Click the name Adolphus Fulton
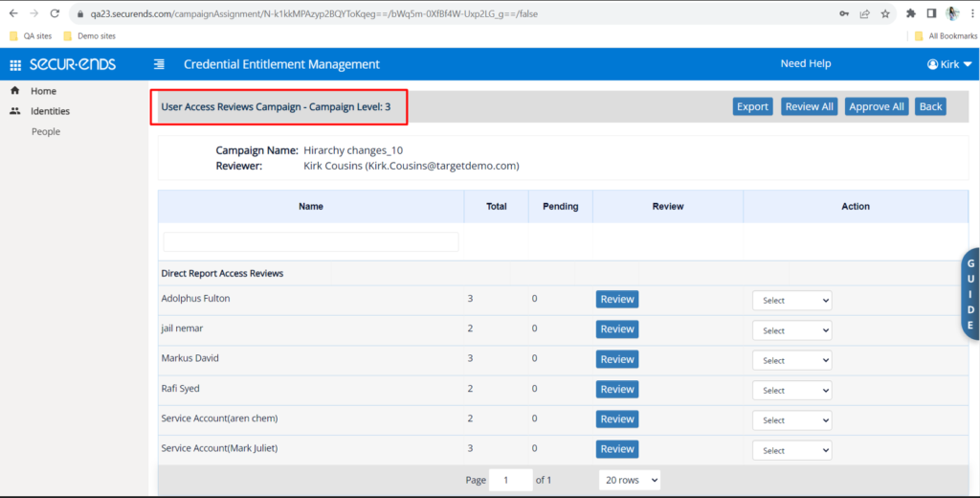This screenshot has width=980, height=498. pyautogui.click(x=195, y=299)
